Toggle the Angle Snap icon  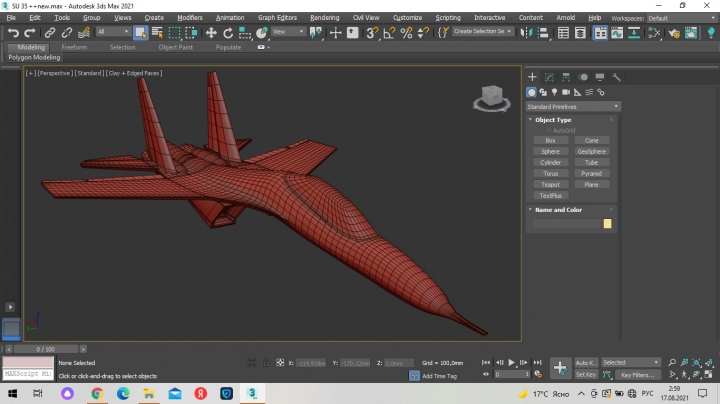pyautogui.click(x=389, y=33)
